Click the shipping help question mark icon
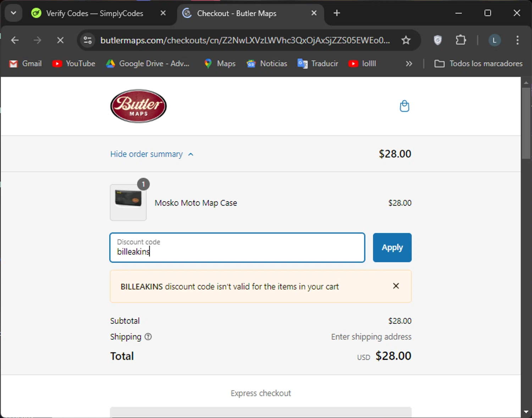Screen dimensions: 532x418 pos(148,337)
